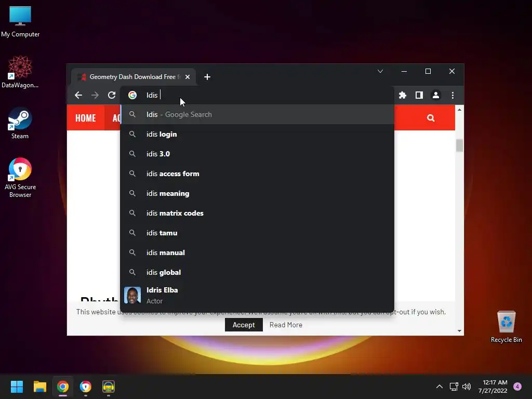Screen dimensions: 532x399
Task: Open the Chrome profile avatar icon
Action: point(436,96)
